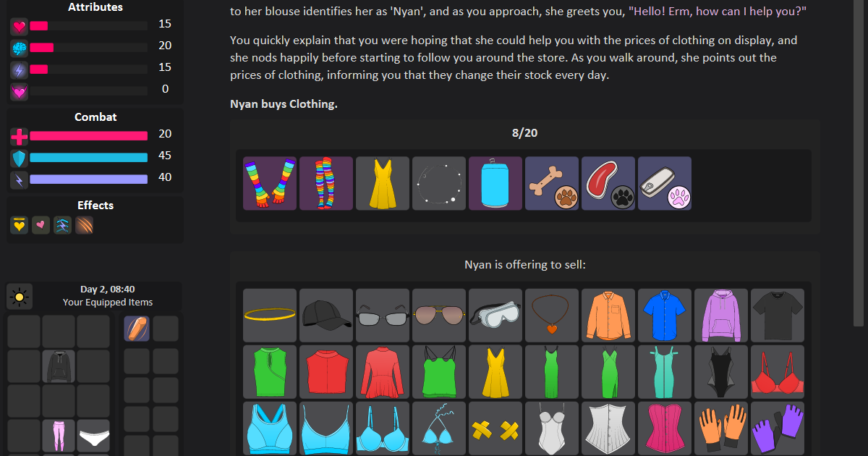The height and width of the screenshot is (456, 868).
Task: Select the dog bone treat item
Action: (552, 184)
